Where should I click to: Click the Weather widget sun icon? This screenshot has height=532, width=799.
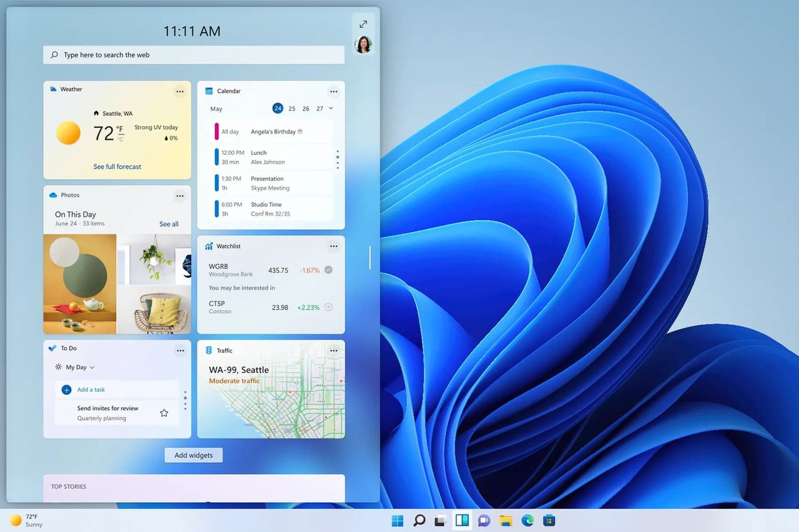coord(67,133)
